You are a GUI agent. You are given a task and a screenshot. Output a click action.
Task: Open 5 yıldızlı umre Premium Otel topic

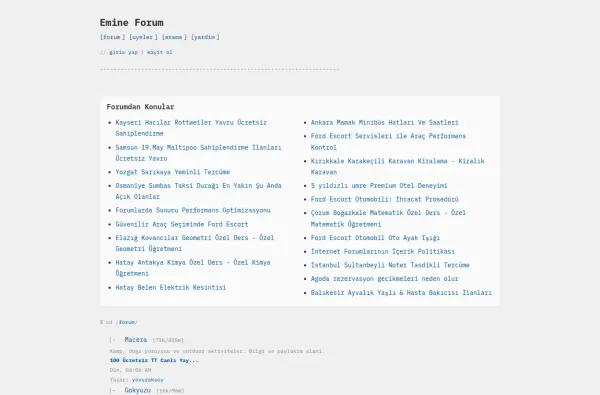(379, 186)
